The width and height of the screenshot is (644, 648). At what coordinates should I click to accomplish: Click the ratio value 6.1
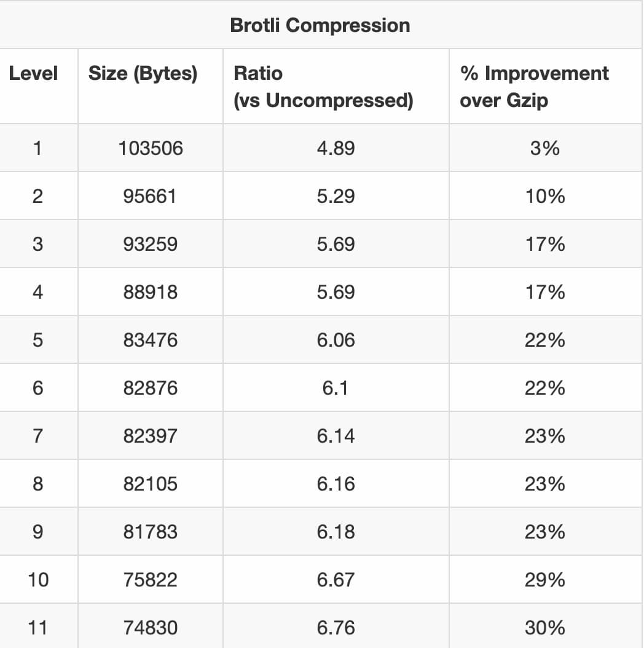(x=336, y=388)
